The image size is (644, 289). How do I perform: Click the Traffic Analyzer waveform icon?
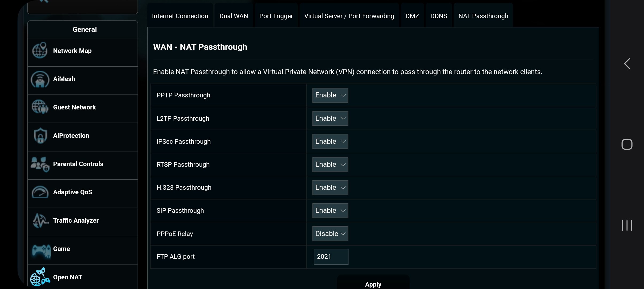(40, 220)
